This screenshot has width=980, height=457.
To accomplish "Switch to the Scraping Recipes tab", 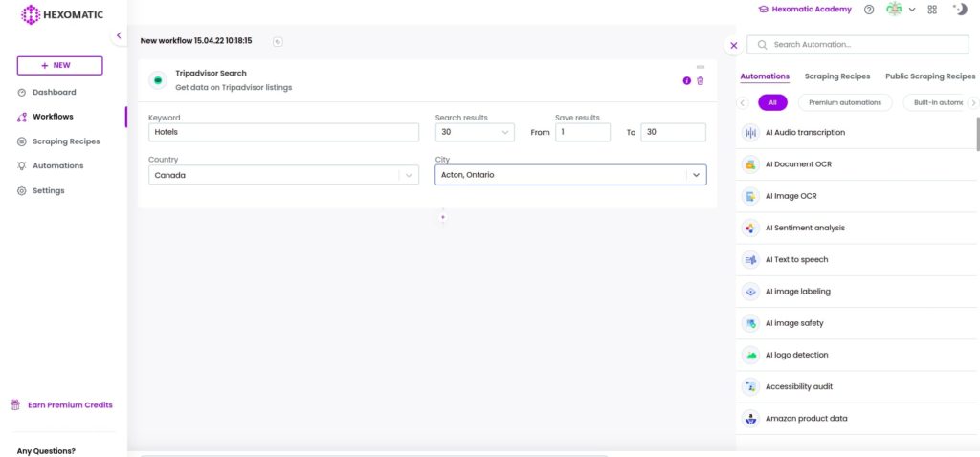I will (836, 76).
